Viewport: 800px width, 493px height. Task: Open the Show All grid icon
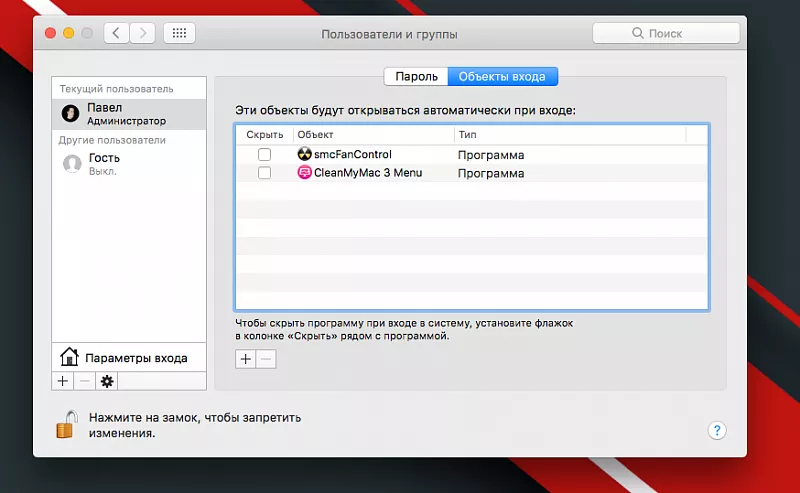coord(179,33)
